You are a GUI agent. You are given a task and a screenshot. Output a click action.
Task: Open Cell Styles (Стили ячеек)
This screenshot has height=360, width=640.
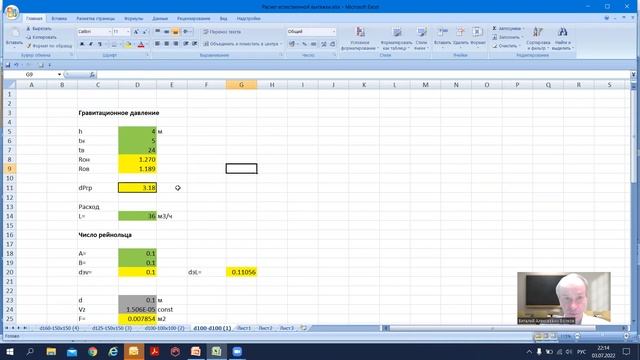421,38
